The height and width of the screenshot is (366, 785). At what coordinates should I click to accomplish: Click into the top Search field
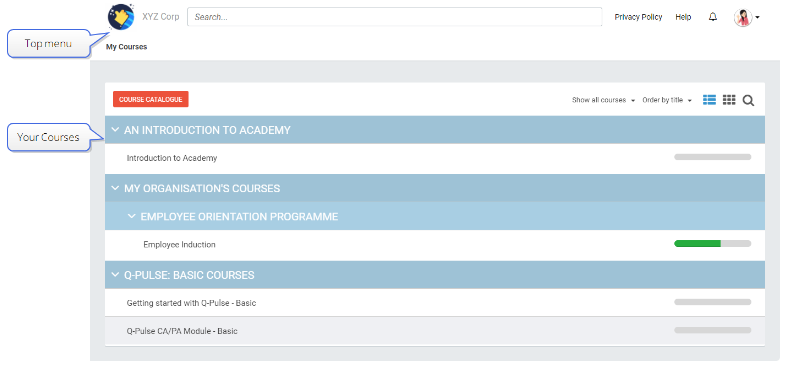tap(395, 17)
